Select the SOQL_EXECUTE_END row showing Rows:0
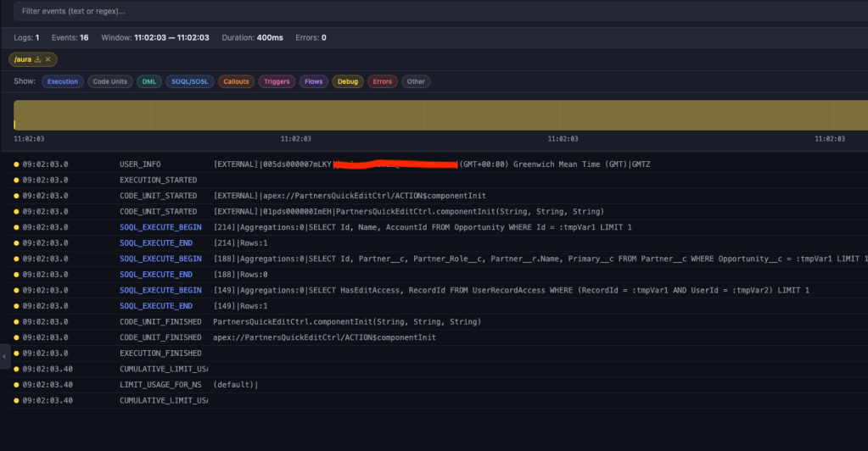Image resolution: width=868 pixels, height=451 pixels. (155, 275)
